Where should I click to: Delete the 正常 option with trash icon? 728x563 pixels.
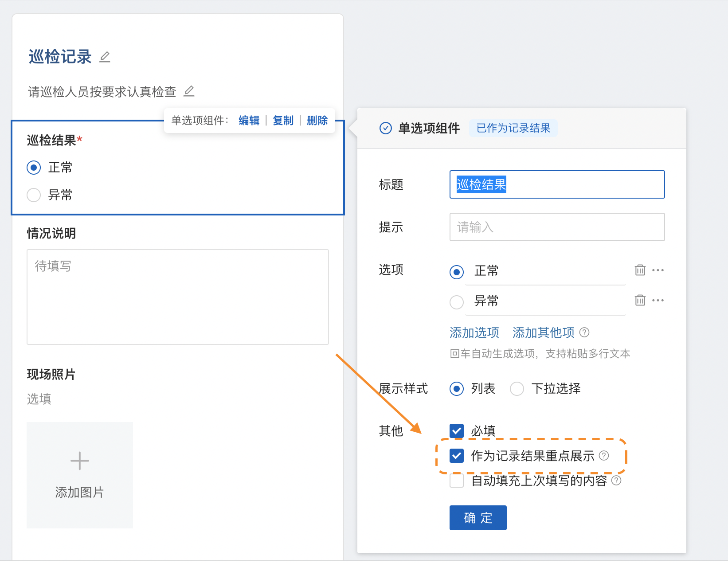point(640,270)
